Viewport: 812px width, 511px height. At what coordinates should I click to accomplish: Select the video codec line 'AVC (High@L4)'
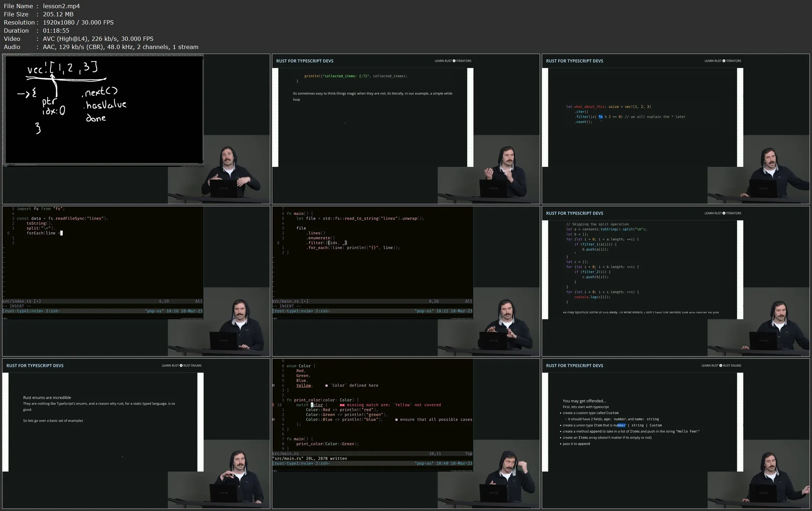(x=65, y=39)
